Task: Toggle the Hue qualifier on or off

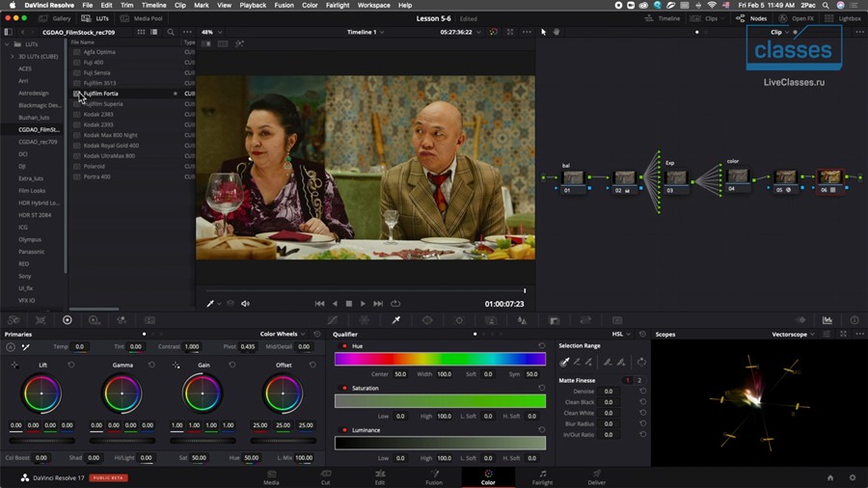Action: 345,346
